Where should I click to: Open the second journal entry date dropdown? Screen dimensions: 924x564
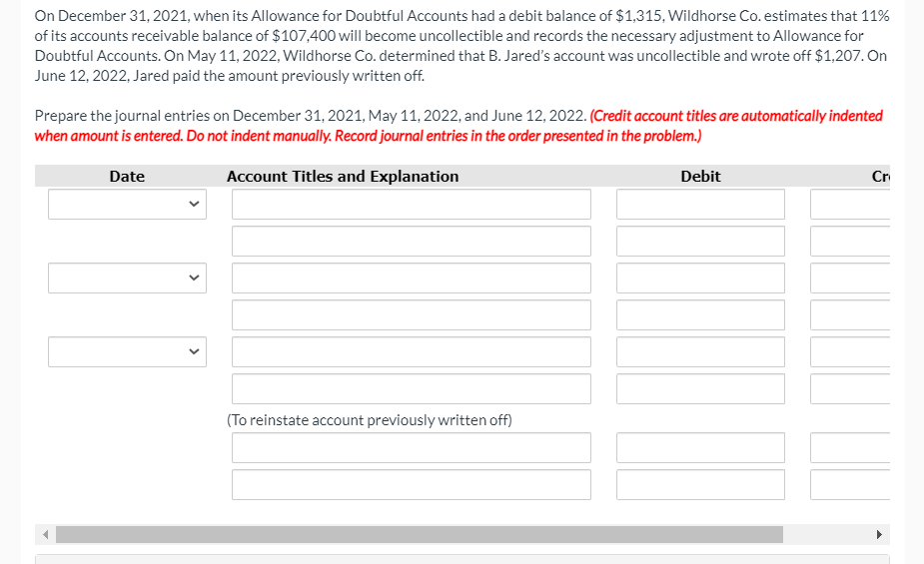127,278
